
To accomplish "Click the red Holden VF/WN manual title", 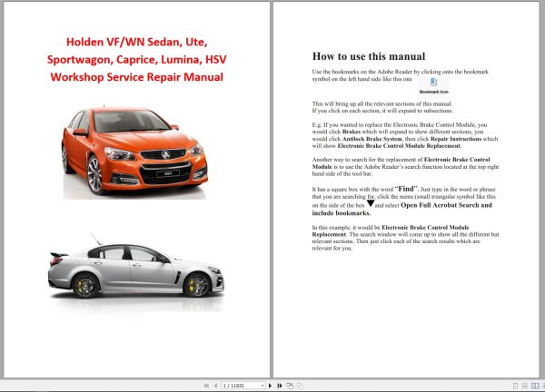I will coord(136,59).
